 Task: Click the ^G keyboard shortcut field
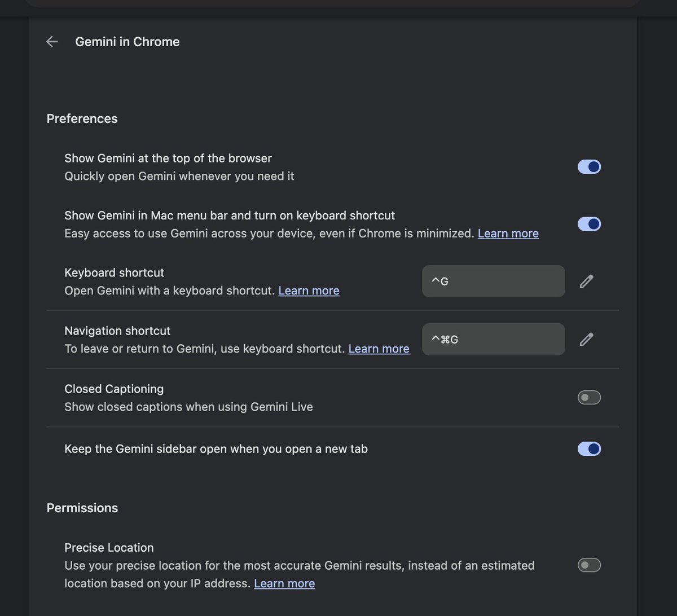click(x=494, y=281)
